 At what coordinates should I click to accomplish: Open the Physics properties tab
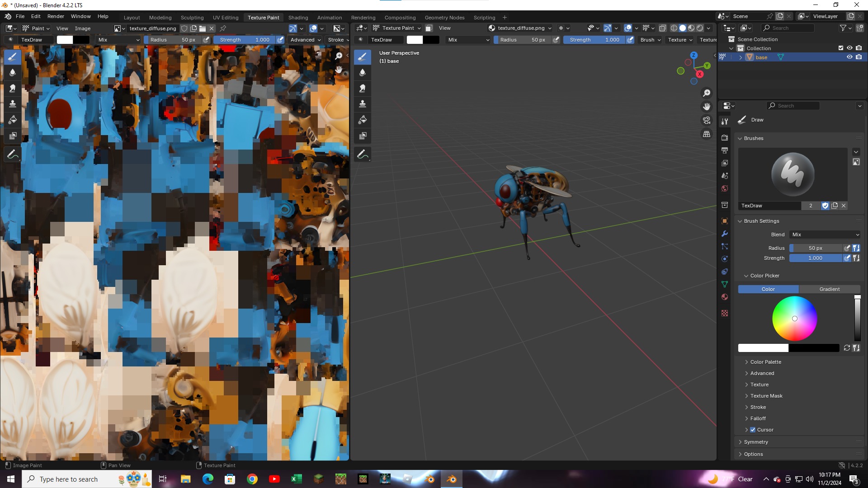[x=725, y=259]
